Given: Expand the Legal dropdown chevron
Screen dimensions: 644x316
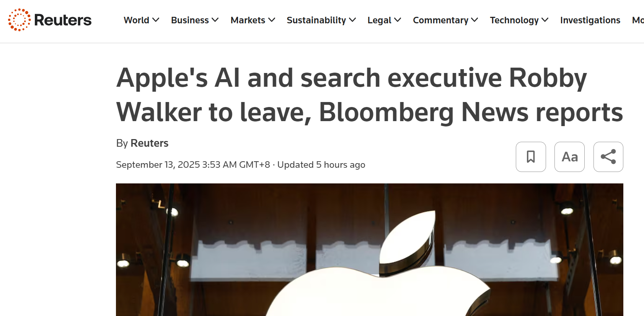Looking at the screenshot, I should click(398, 20).
